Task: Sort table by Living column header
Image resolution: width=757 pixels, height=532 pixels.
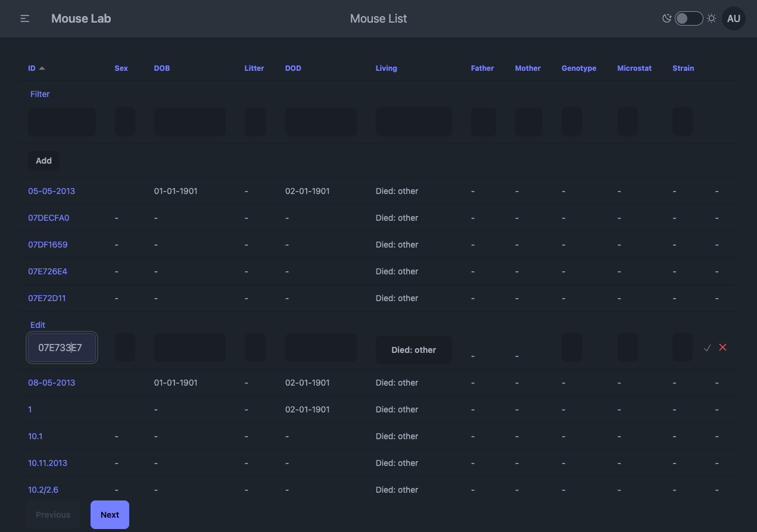Action: pyautogui.click(x=386, y=68)
